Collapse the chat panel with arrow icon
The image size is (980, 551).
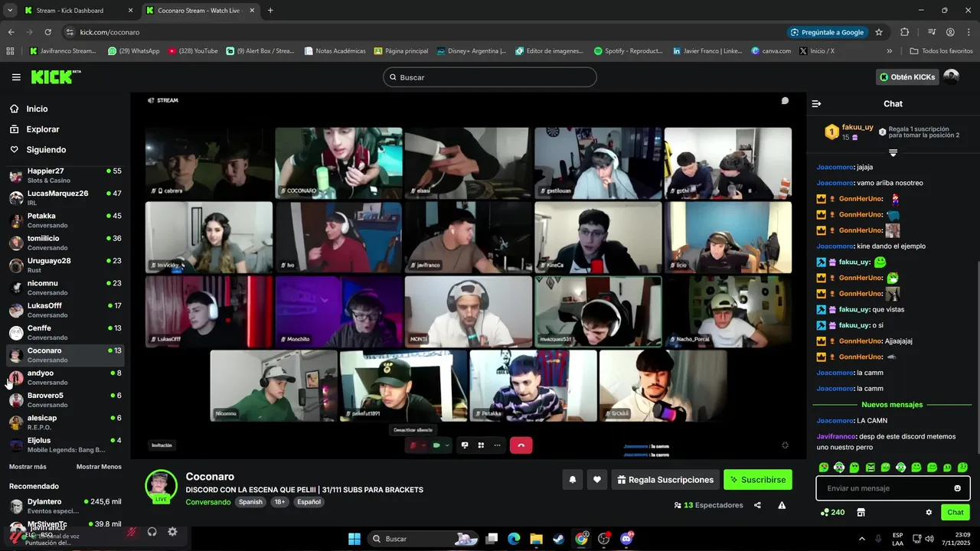pos(816,103)
